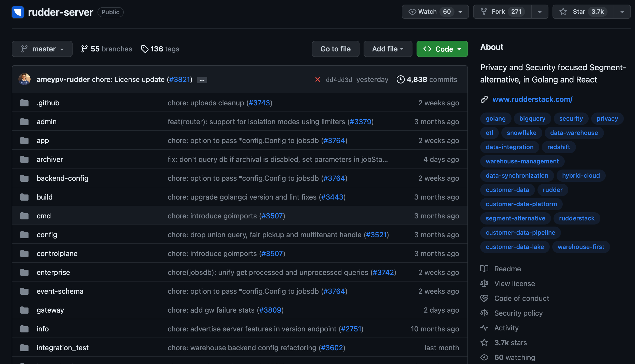Select the golang topic tag

[495, 119]
